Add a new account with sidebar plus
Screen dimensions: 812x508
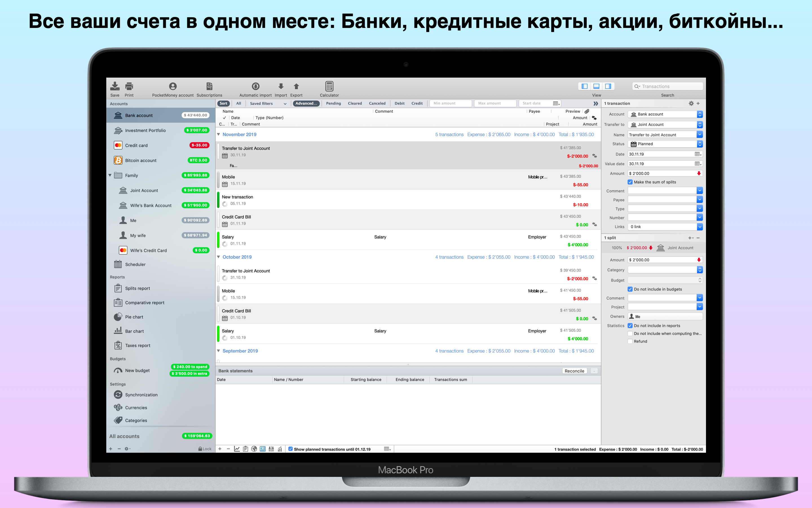111,449
